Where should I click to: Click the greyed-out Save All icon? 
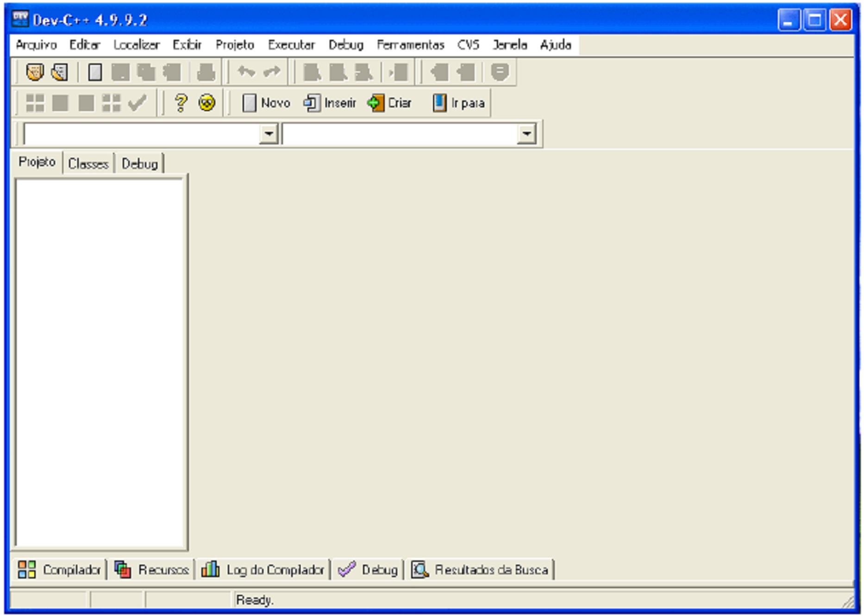point(146,72)
